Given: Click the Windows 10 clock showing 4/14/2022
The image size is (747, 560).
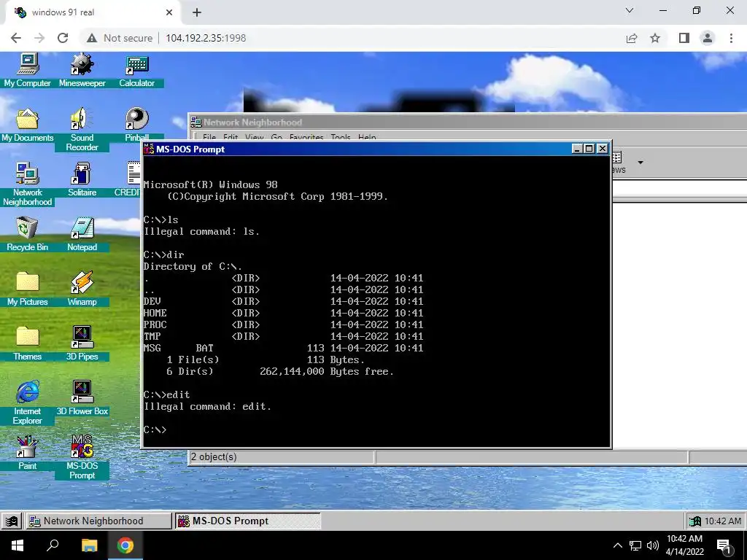Looking at the screenshot, I should [684, 545].
